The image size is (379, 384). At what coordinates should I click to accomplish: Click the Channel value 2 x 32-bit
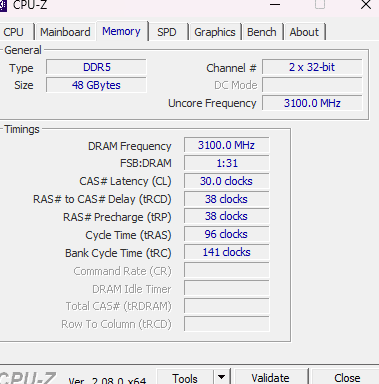312,67
